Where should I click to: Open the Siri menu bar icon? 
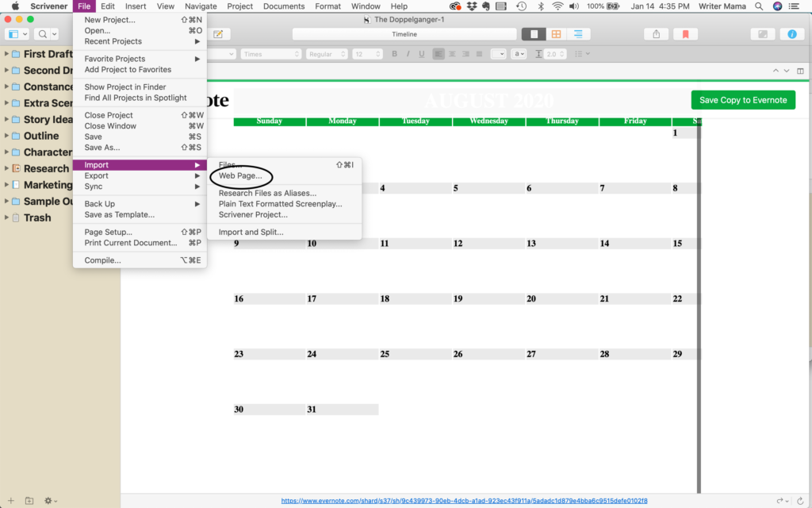(777, 6)
